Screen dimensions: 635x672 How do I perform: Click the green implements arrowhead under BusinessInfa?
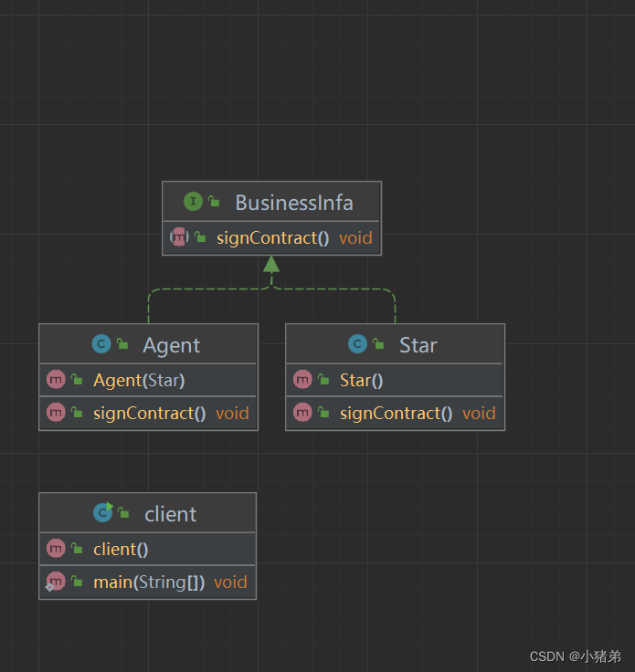[x=271, y=264]
